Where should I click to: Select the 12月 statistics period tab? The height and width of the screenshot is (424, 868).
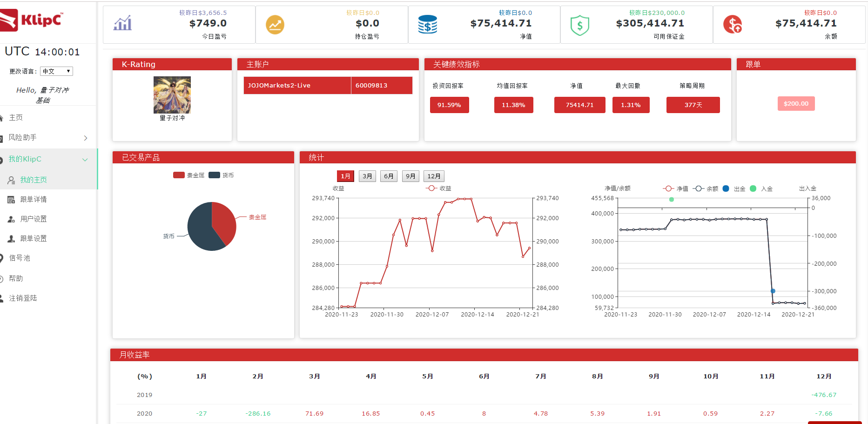coord(434,176)
